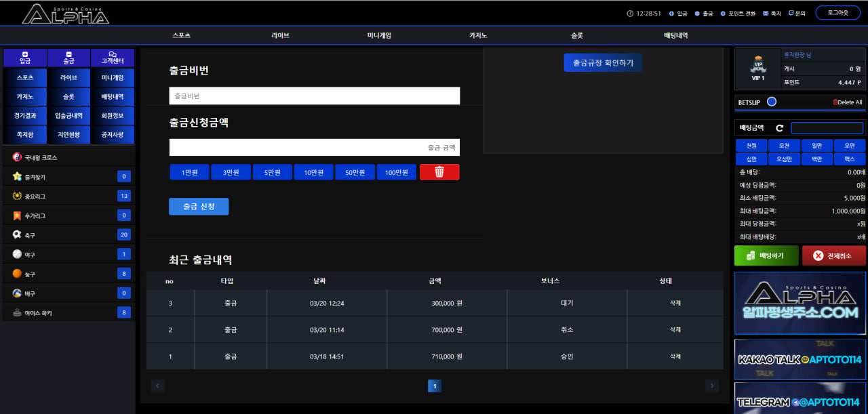Switch to 미니게임 in top navigation

pyautogui.click(x=379, y=35)
